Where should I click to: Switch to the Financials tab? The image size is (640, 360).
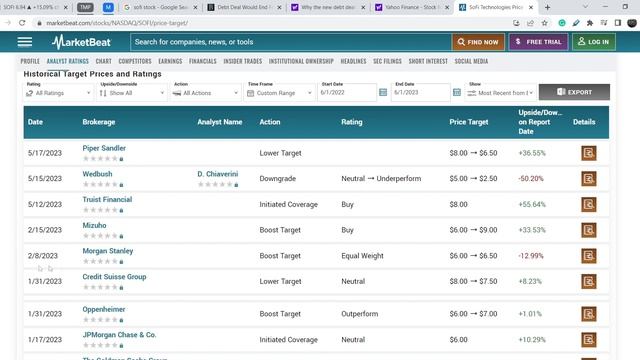tap(203, 61)
